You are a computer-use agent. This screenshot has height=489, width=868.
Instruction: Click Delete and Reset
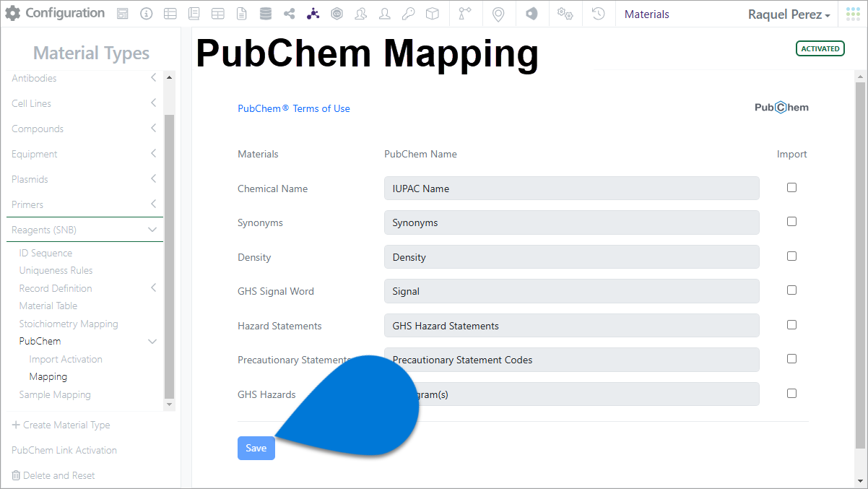point(59,475)
